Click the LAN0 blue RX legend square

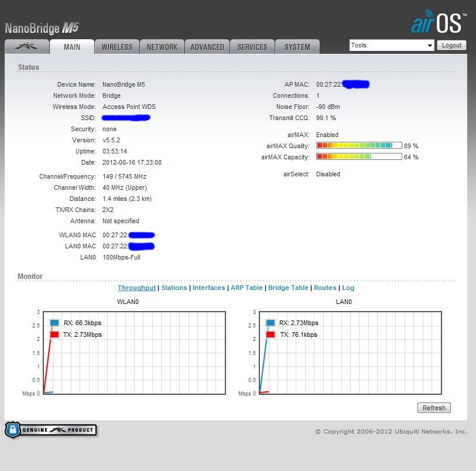tap(270, 323)
